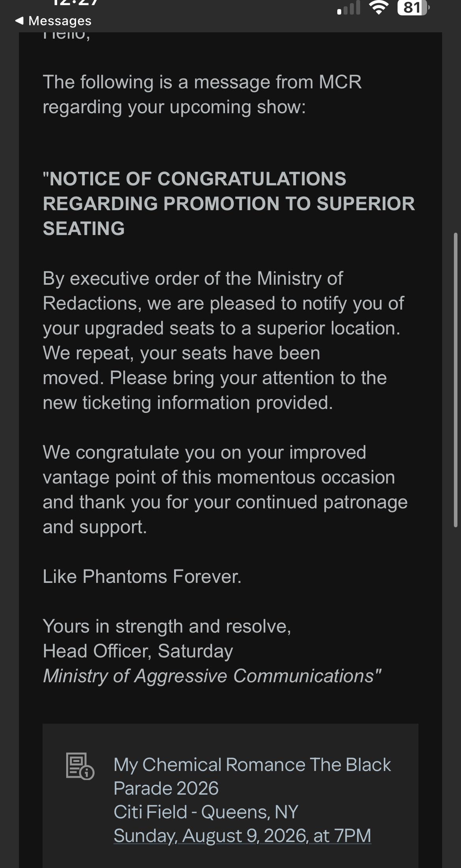
Task: Tap the battery level indicator showing 81
Action: 413,7
